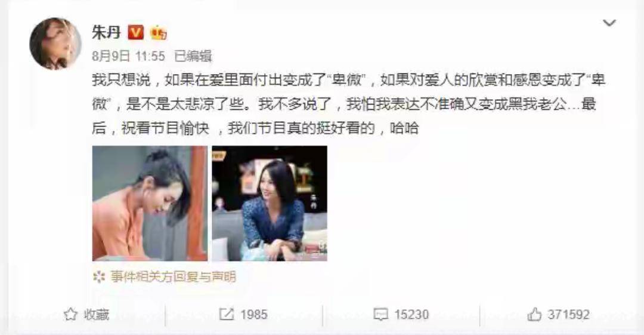Open the photo of woman in orange top
This screenshot has width=644, height=335.
[x=150, y=203]
